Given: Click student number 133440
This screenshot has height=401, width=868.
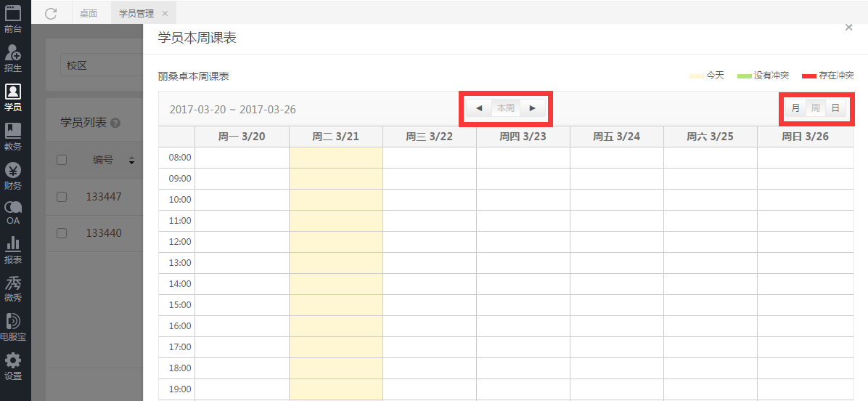Looking at the screenshot, I should tap(104, 233).
